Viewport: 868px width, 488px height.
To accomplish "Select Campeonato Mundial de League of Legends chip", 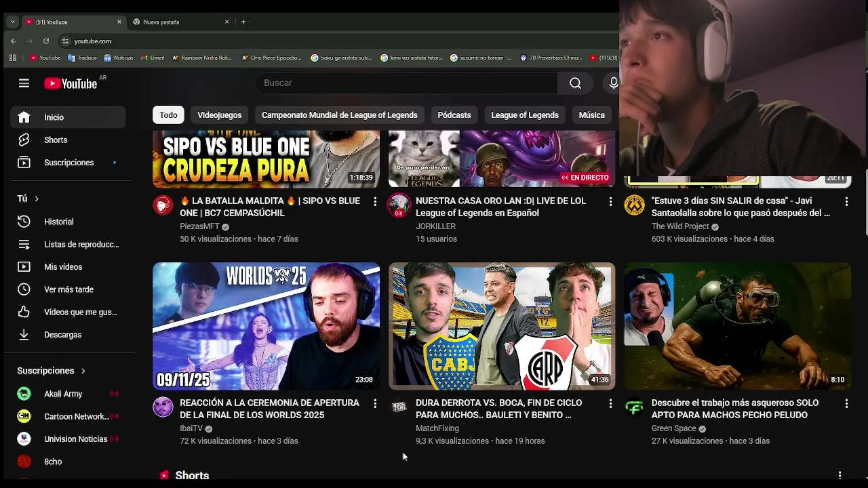I will point(340,115).
